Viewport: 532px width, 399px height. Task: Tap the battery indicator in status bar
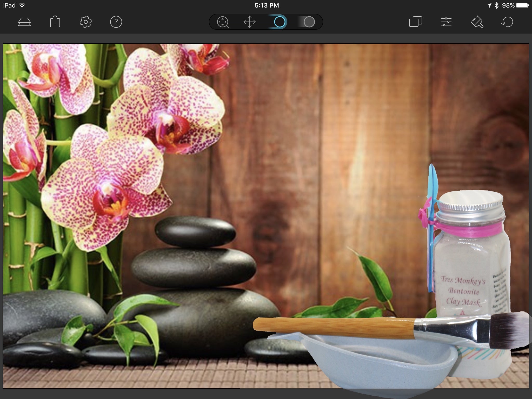523,5
